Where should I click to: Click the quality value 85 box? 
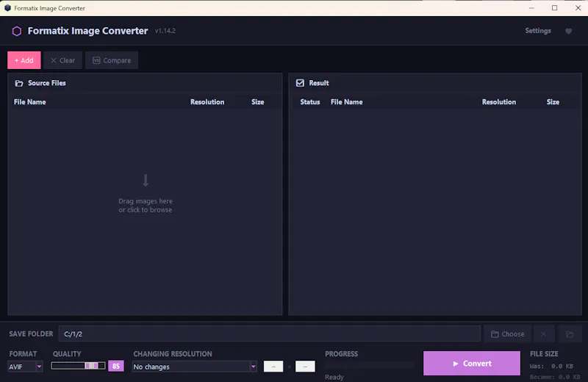point(116,366)
